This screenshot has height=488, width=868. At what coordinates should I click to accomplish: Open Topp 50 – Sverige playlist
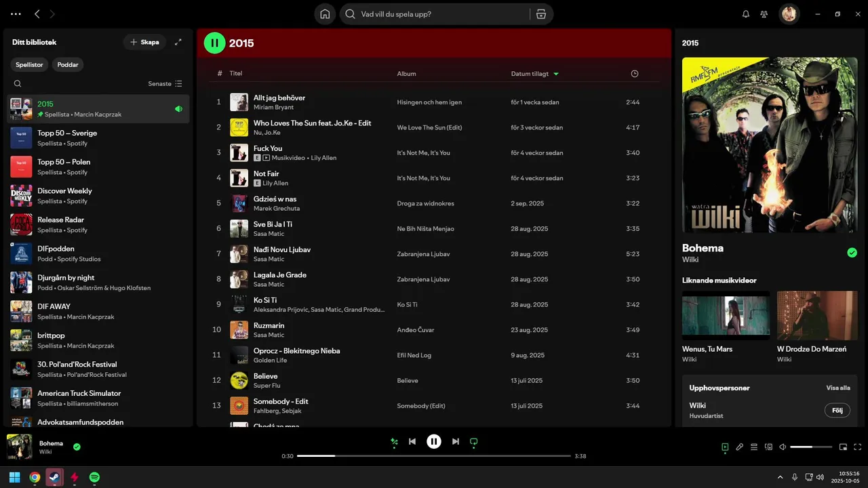point(98,138)
